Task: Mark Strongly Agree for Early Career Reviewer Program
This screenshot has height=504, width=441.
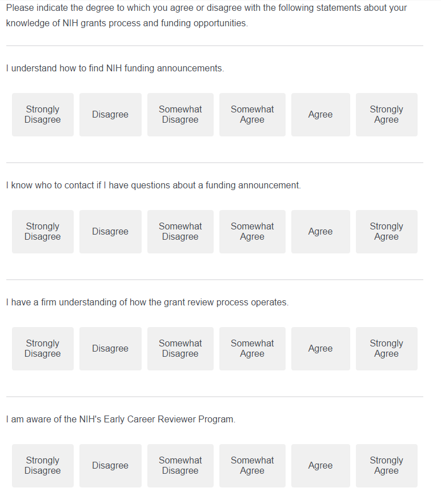Action: pos(386,466)
